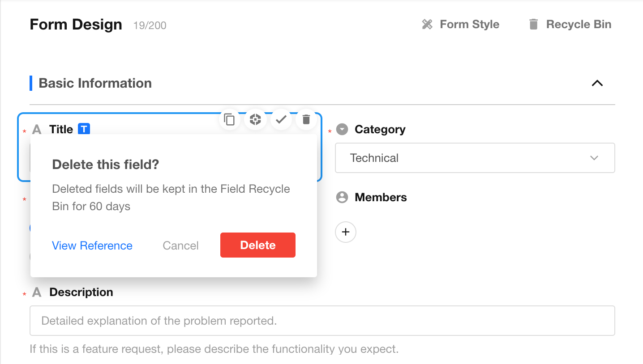
Task: Click the chevron arrow in Category dropdown
Action: click(x=594, y=158)
